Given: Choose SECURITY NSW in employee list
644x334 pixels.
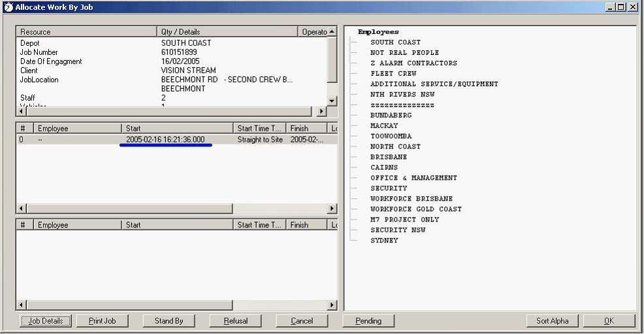Looking at the screenshot, I should (x=397, y=230).
